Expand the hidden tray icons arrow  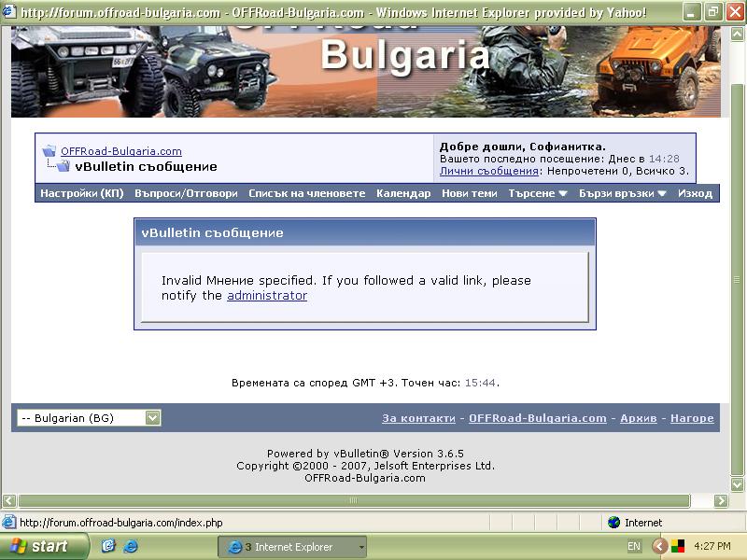pos(659,546)
